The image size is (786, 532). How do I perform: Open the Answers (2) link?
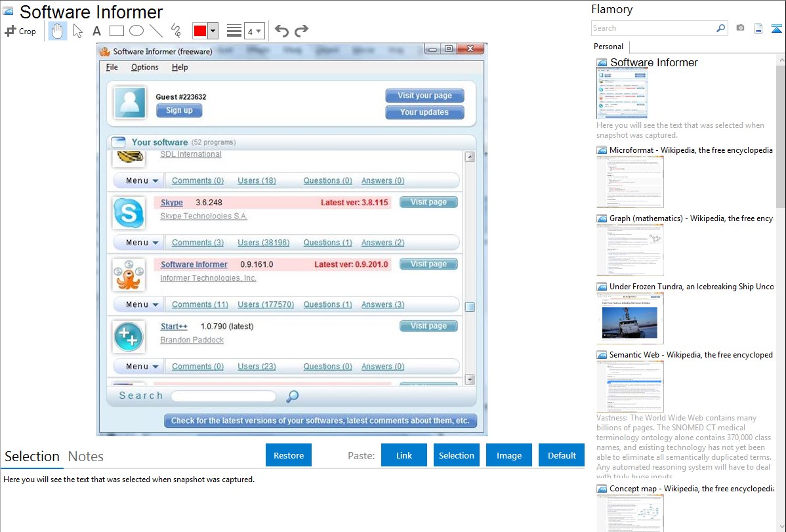point(383,243)
